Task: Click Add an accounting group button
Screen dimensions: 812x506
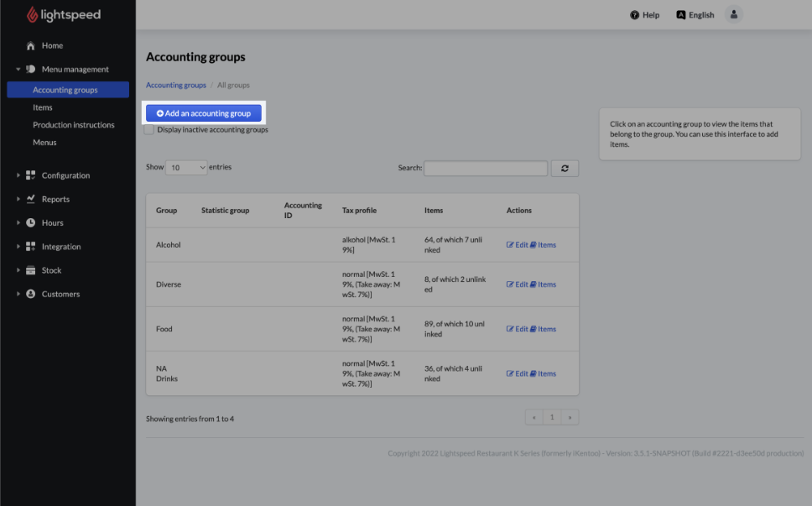Action: coord(204,113)
